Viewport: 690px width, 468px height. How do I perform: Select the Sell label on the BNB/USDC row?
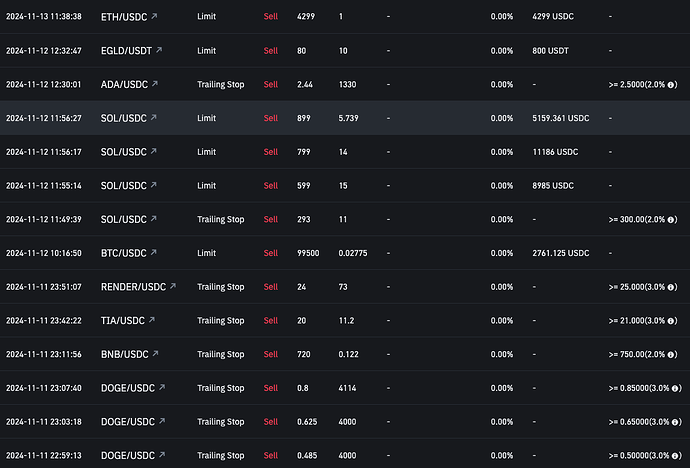[x=271, y=354]
